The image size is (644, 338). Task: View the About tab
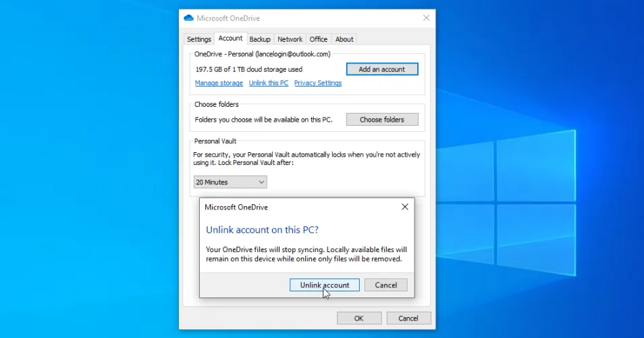point(344,39)
